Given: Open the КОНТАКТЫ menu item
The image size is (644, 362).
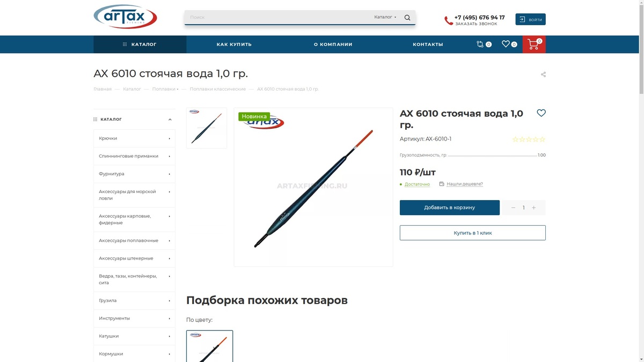Looking at the screenshot, I should 428,45.
